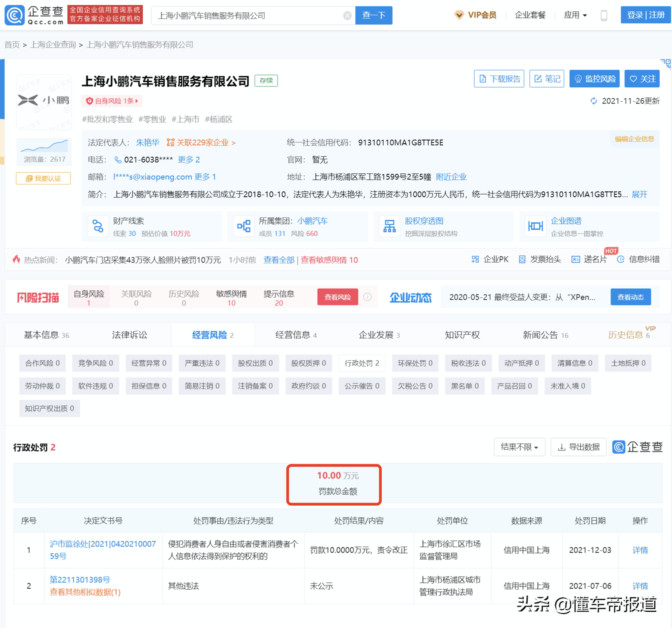Expand company intro with 展开
Image resolution: width=672 pixels, height=628 pixels.
click(x=639, y=194)
